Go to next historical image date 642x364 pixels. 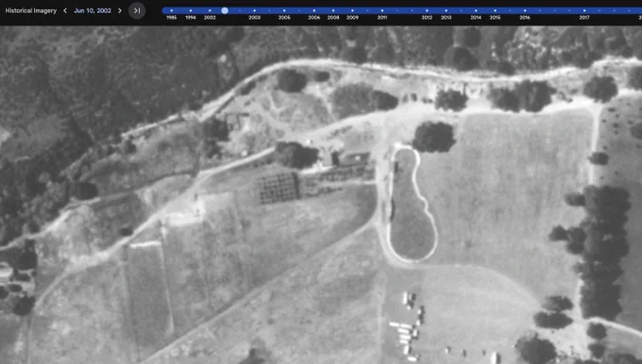pos(120,10)
